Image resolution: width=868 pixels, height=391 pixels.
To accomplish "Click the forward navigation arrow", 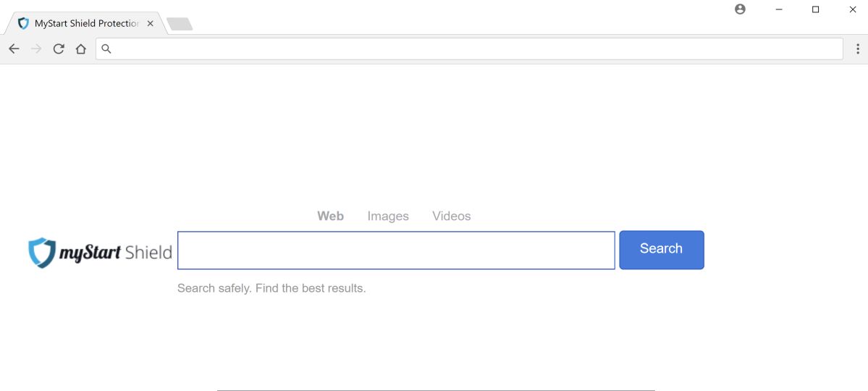I will [36, 49].
